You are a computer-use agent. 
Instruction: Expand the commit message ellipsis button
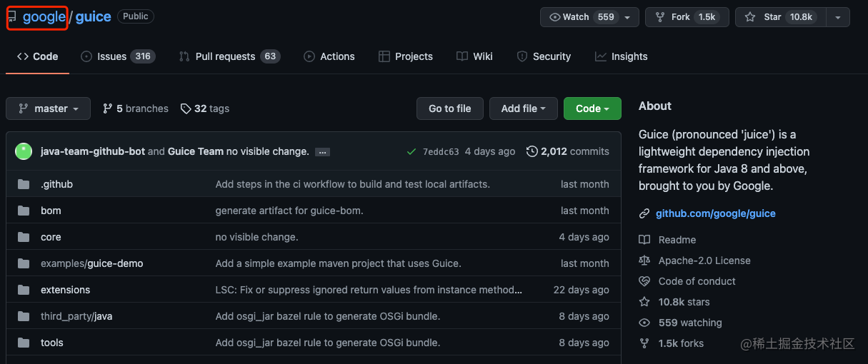pyautogui.click(x=322, y=152)
